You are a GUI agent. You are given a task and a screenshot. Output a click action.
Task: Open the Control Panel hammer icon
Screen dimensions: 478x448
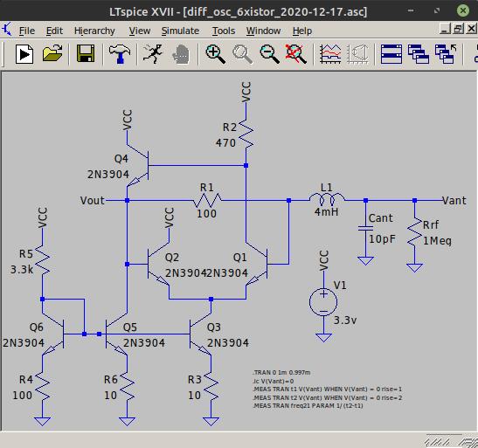[120, 54]
